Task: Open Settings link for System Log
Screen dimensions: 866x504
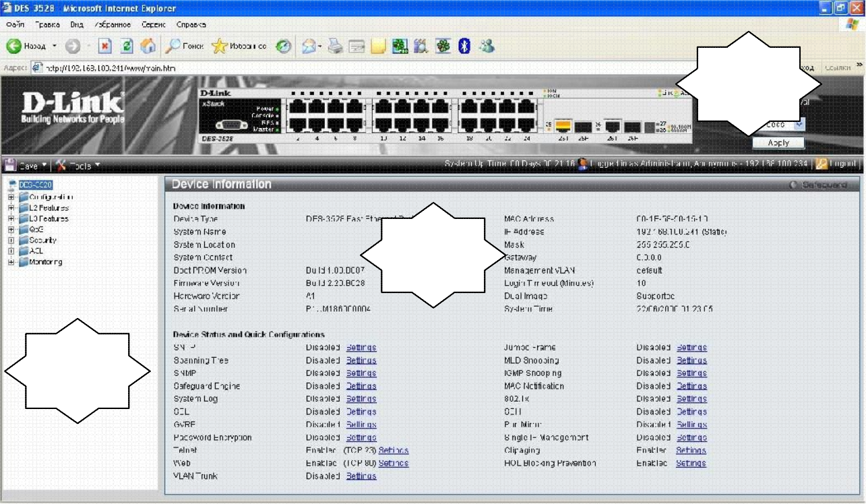Action: (361, 399)
